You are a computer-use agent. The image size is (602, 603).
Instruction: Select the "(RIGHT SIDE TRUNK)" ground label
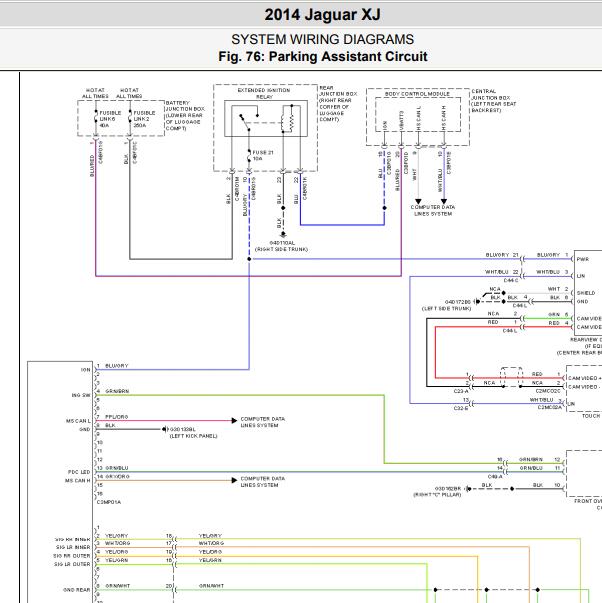[x=282, y=249]
